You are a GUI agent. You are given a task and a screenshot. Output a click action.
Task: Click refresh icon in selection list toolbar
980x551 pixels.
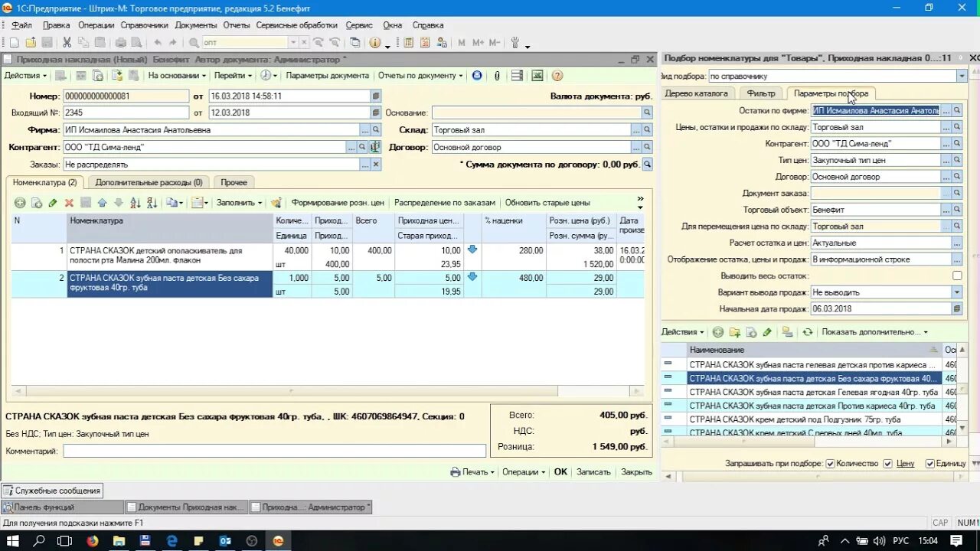pos(807,332)
